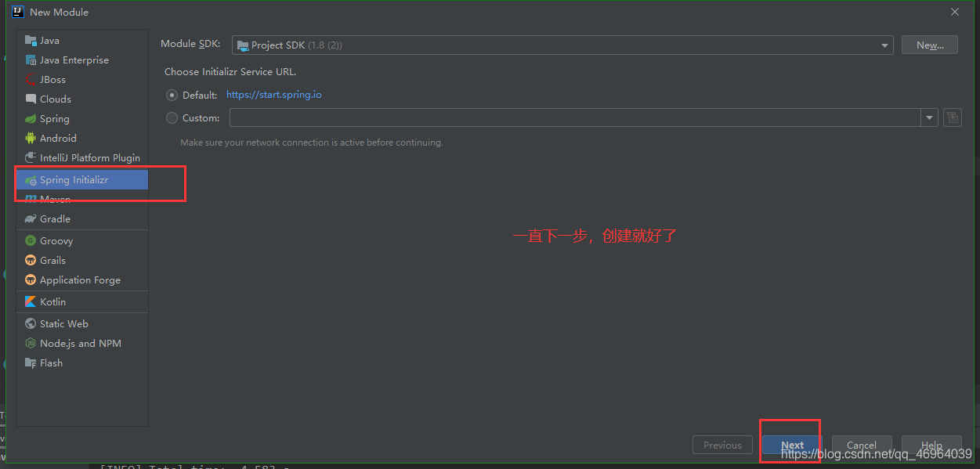Select Kotlin module type
Screen dimensions: 980x469
pyautogui.click(x=82, y=302)
